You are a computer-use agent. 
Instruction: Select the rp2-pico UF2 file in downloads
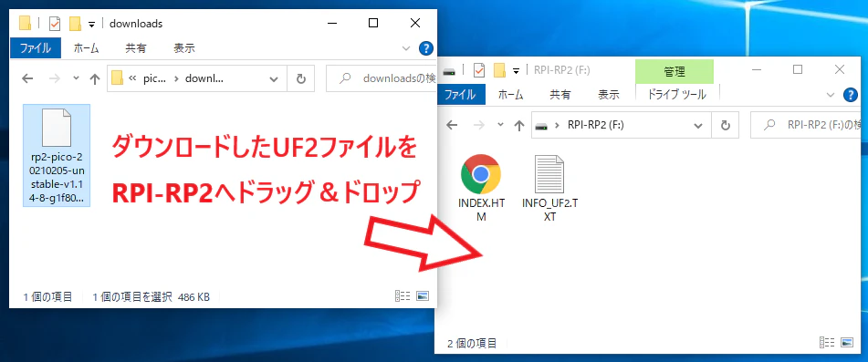coord(57,155)
